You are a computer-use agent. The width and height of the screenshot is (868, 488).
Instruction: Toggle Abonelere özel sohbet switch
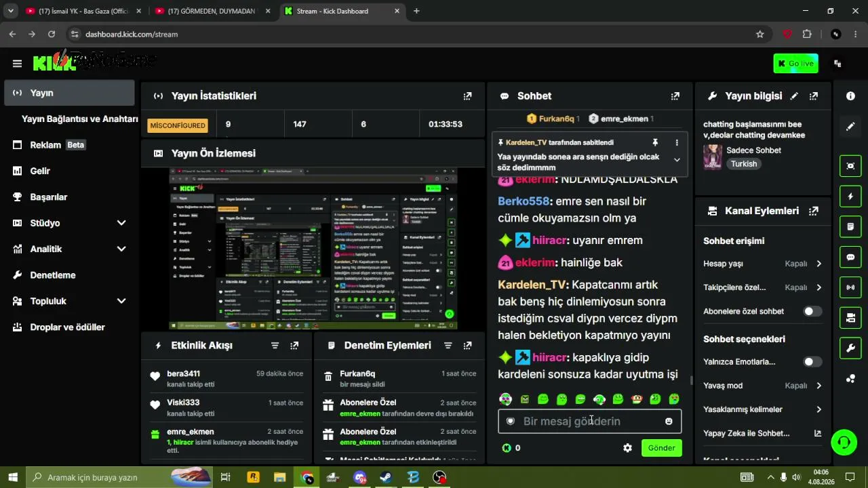pos(812,311)
